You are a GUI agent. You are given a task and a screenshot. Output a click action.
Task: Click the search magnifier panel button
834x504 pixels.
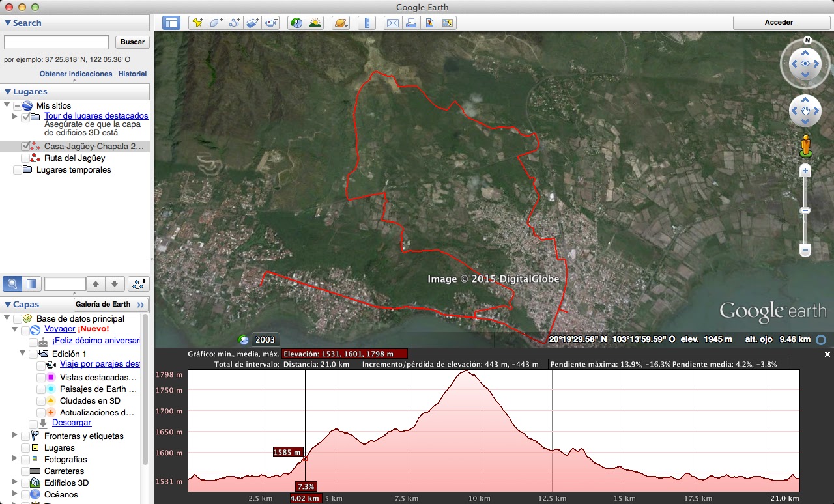tap(12, 284)
